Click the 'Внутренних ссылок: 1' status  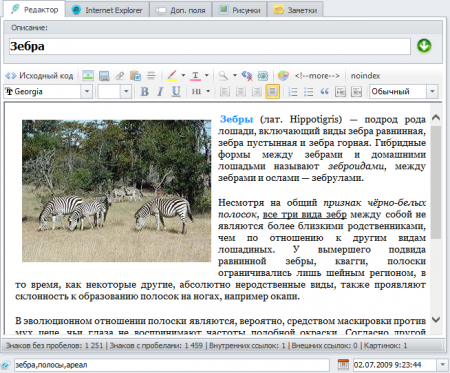tap(247, 346)
